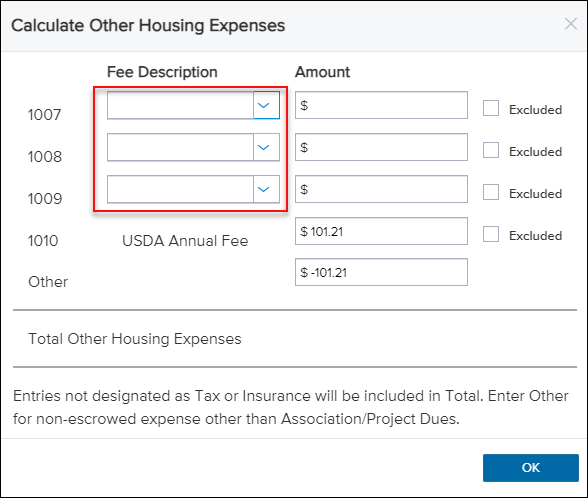Close the Calculate Other Housing Expenses dialog
Viewport: 588px width, 498px height.
pos(570,24)
